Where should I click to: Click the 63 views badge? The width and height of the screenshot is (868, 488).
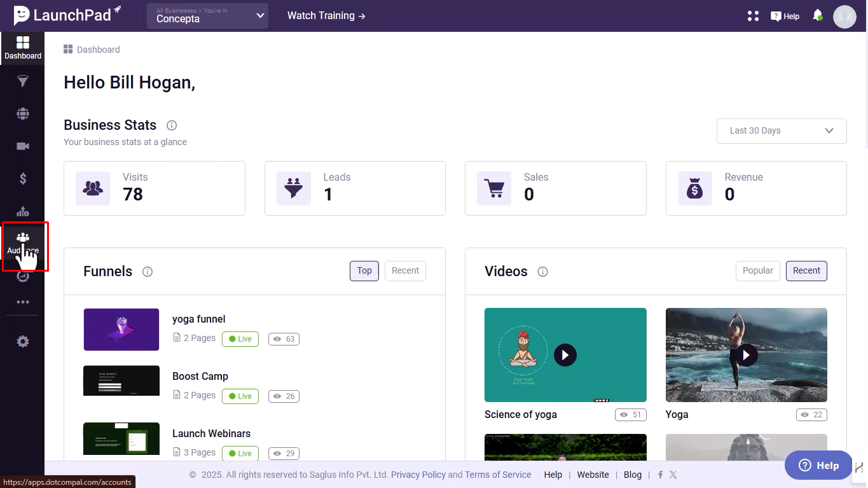coord(284,338)
